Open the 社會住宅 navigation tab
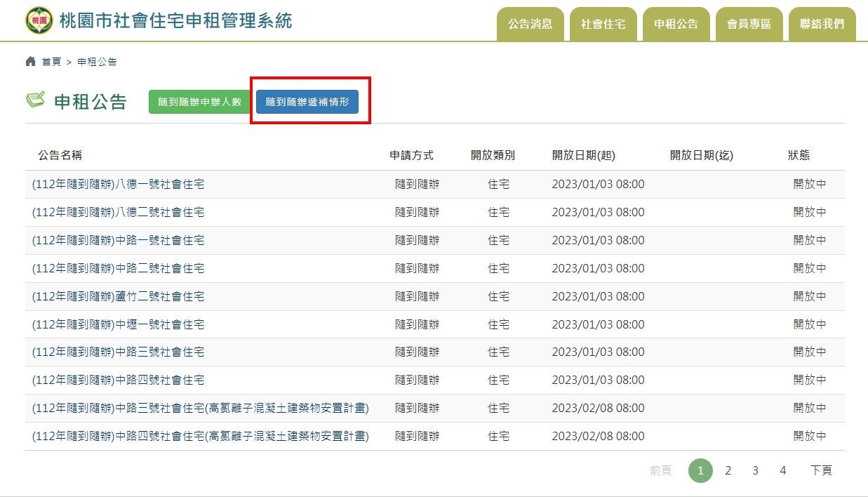This screenshot has height=497, width=868. pos(603,24)
